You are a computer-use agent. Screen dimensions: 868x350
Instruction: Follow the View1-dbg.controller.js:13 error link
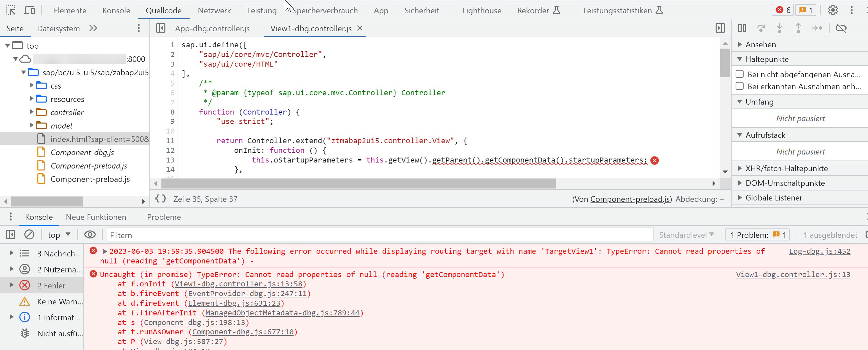793,275
